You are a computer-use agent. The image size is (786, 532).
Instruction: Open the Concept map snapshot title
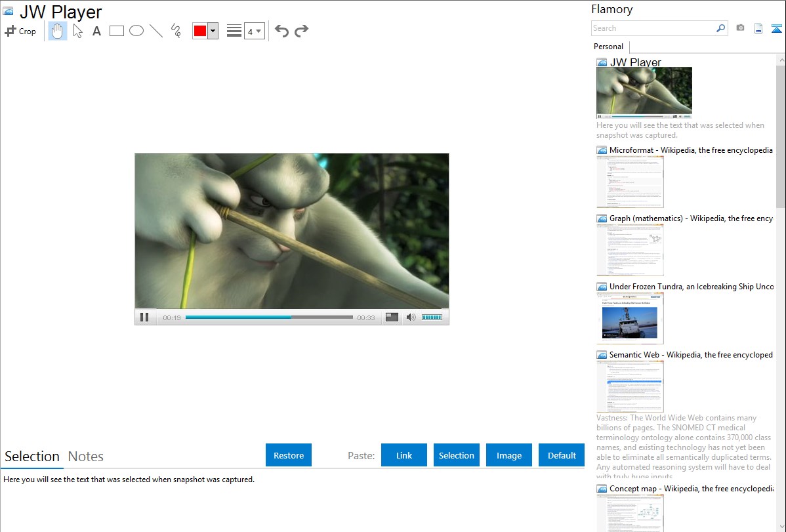[x=692, y=488]
